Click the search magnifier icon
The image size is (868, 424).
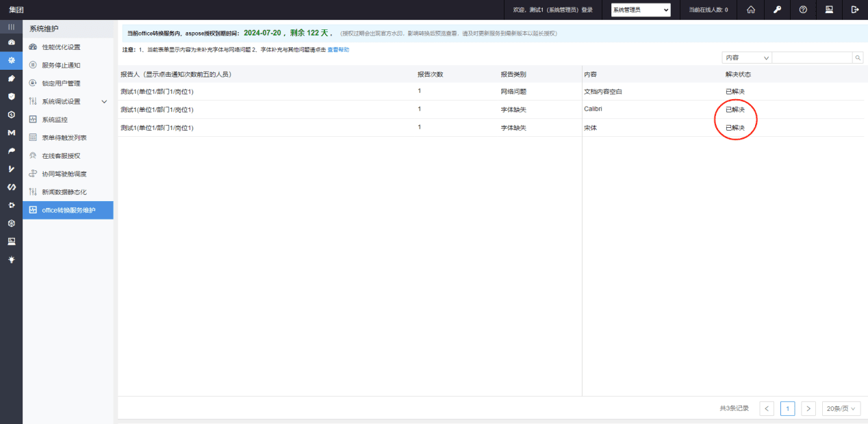[x=858, y=58]
